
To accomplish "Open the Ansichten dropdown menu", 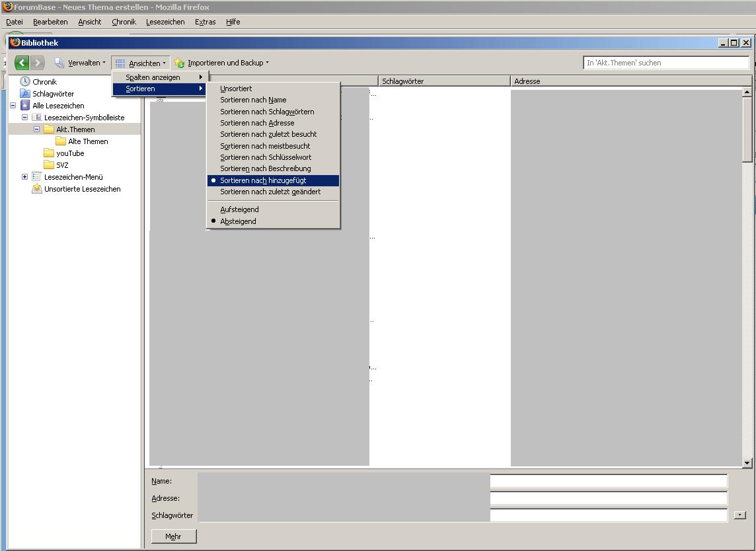I will pyautogui.click(x=140, y=63).
